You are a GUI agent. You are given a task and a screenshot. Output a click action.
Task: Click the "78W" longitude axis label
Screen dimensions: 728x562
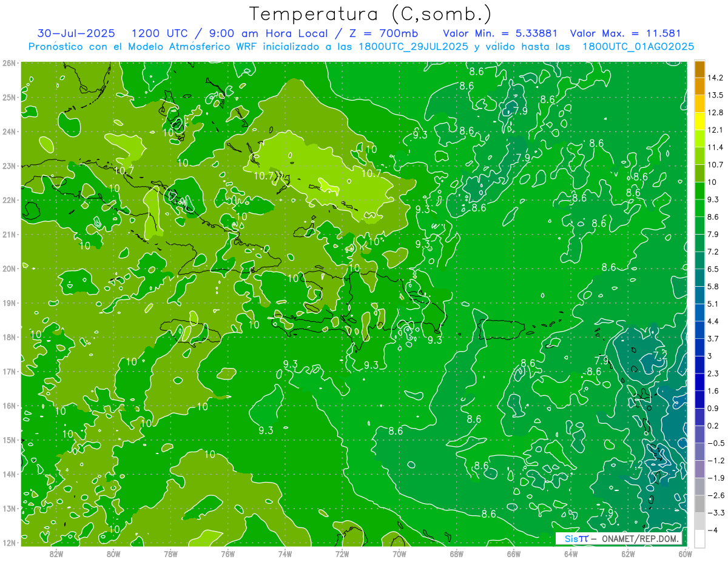tap(170, 553)
